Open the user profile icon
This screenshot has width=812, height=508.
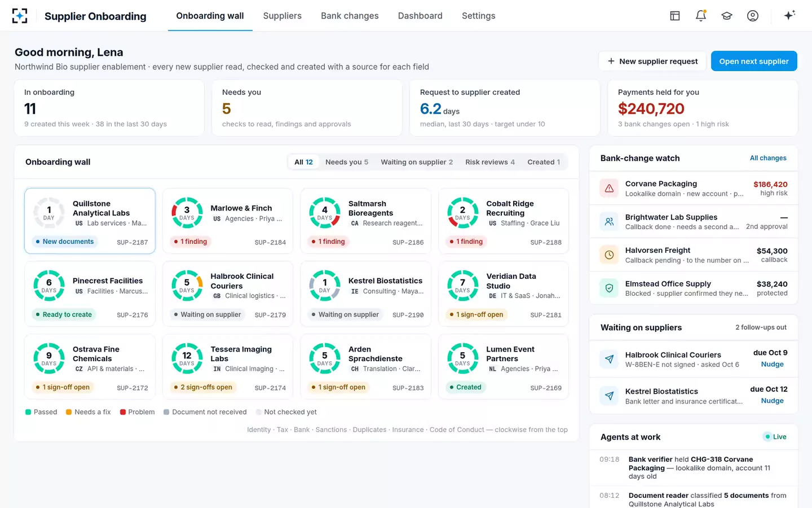753,16
